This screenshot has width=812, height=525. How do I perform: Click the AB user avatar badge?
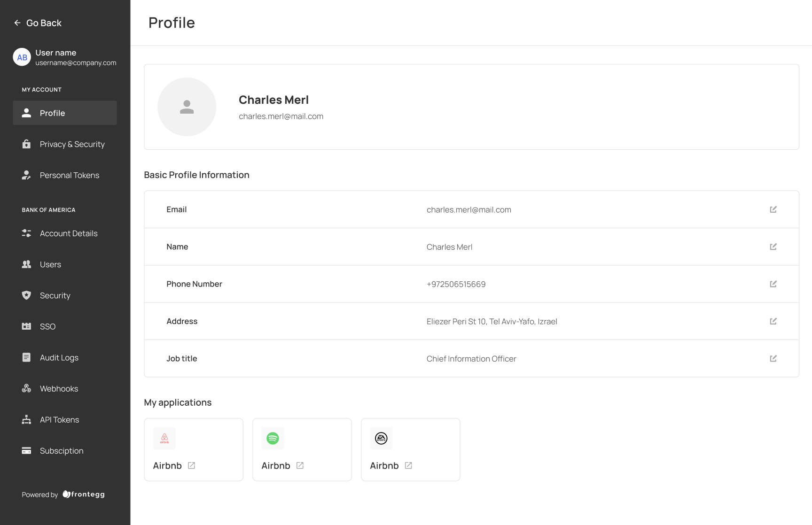tap(22, 57)
